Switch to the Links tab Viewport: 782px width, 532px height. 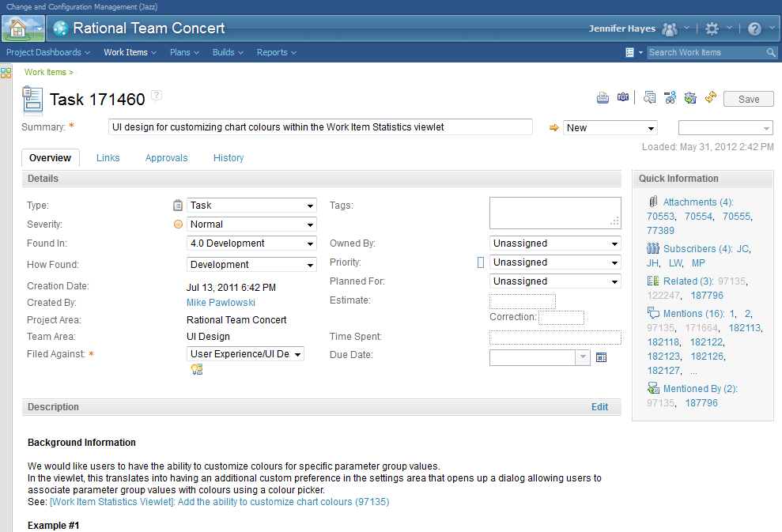(108, 158)
